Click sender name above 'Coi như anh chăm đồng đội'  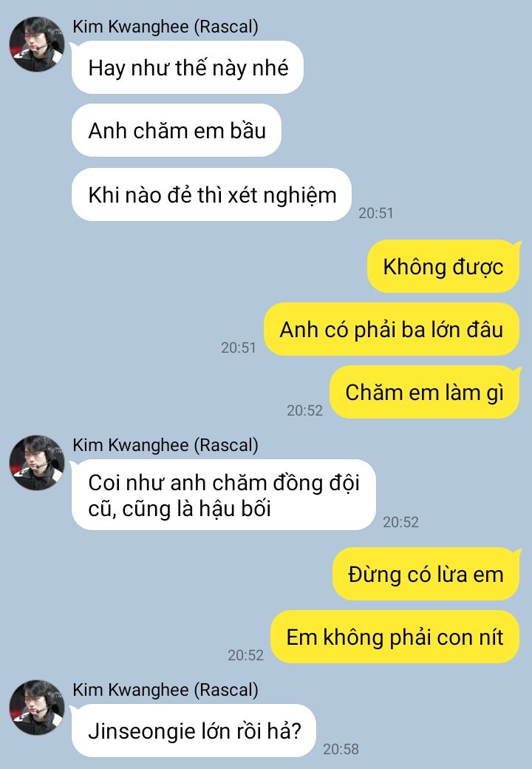166,445
